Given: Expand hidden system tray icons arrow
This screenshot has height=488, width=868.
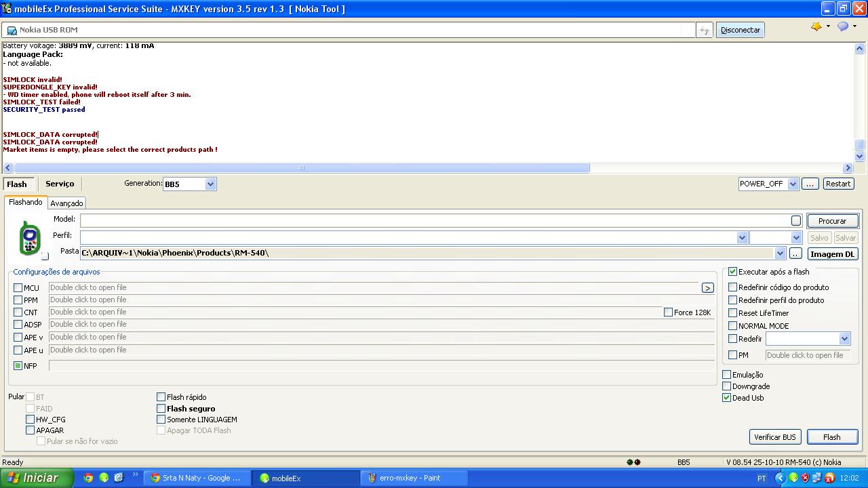Looking at the screenshot, I should coord(780,478).
